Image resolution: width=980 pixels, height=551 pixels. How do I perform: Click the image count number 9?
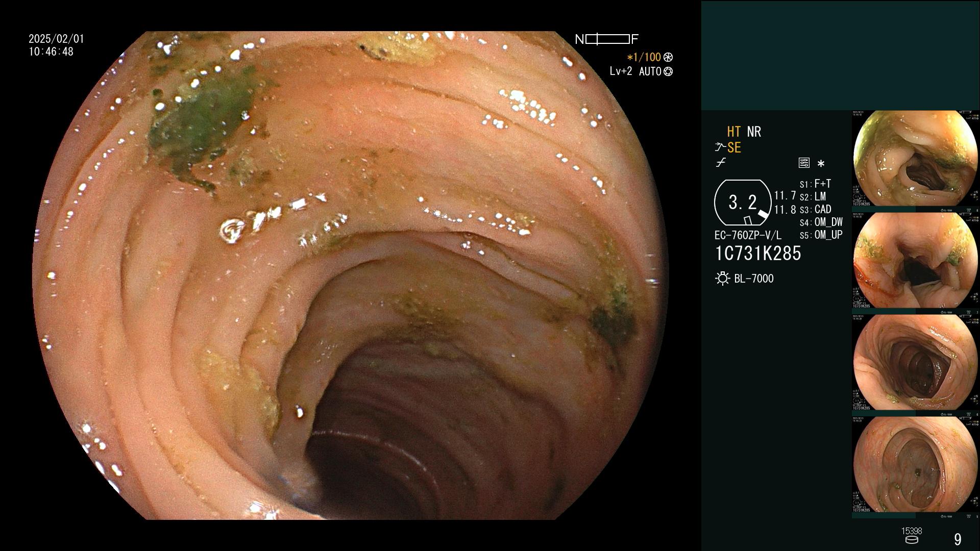tap(958, 539)
